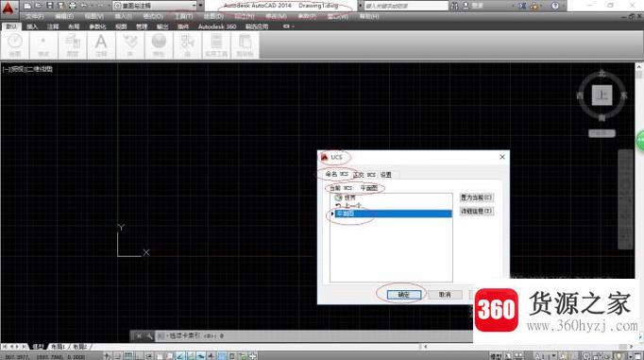Viewport: 644px width, 360px height.
Task: Click the 置为当前(C) button
Action: point(476,197)
